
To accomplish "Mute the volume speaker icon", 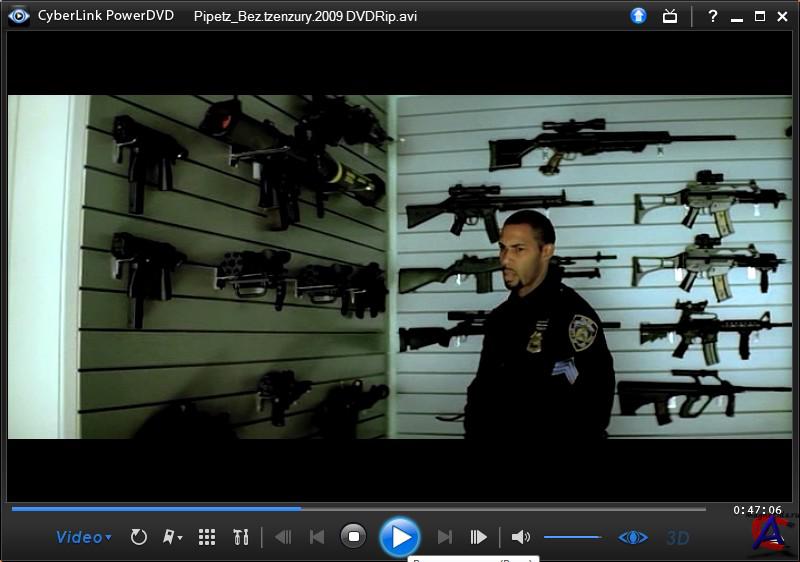I will pos(520,538).
